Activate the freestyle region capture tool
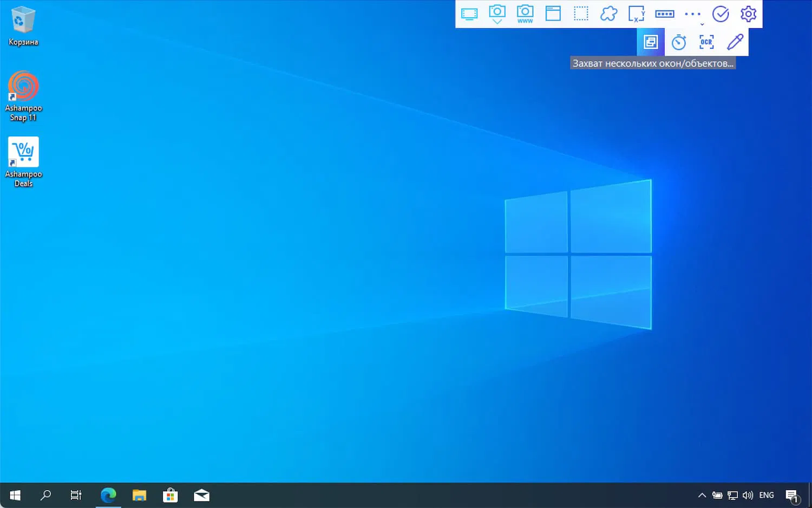Screen dimensions: 812x508 click(x=609, y=14)
